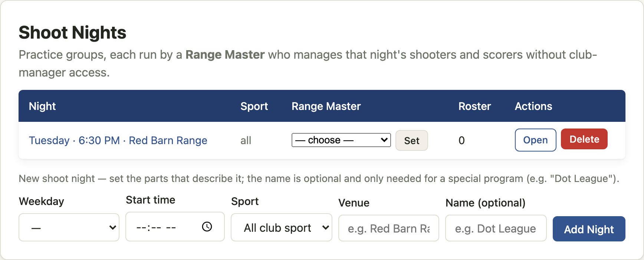This screenshot has width=644, height=260.
Task: Open the Tuesday 6:30 PM Red Barn Range link
Action: (118, 140)
